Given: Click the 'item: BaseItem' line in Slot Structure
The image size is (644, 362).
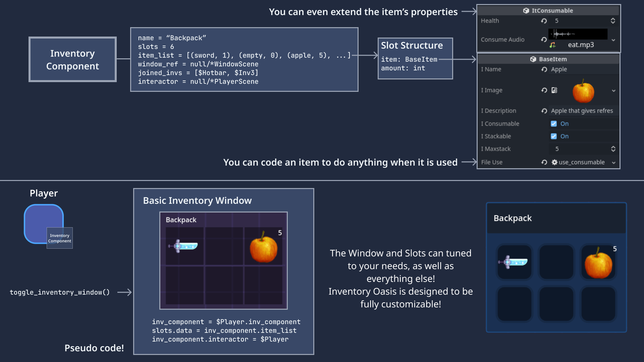Looking at the screenshot, I should tap(409, 59).
